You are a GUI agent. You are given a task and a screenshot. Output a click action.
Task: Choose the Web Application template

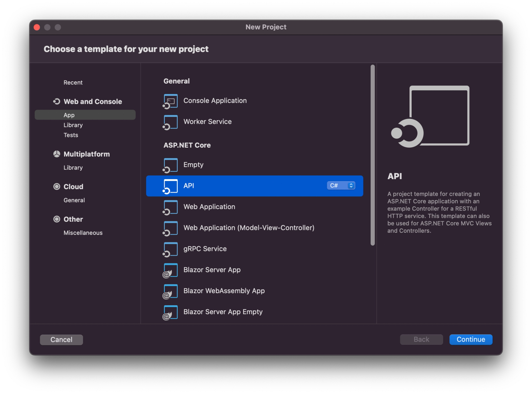click(254, 207)
